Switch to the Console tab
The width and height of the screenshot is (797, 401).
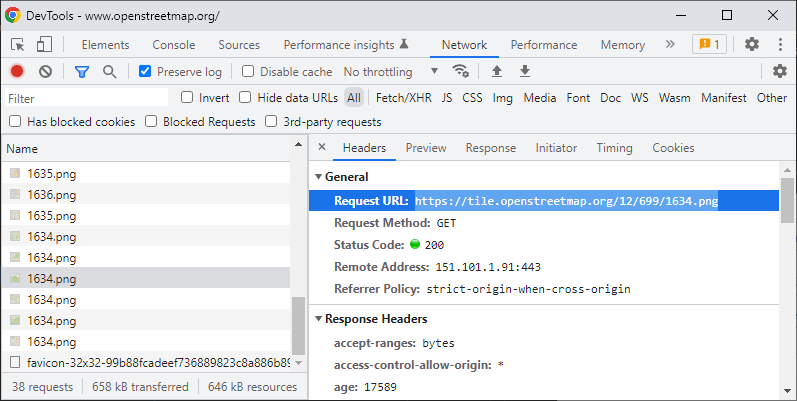point(174,45)
